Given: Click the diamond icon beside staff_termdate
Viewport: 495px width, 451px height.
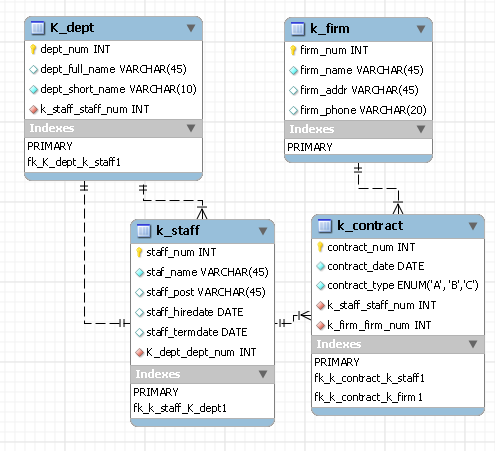Looking at the screenshot, I should click(x=139, y=332).
